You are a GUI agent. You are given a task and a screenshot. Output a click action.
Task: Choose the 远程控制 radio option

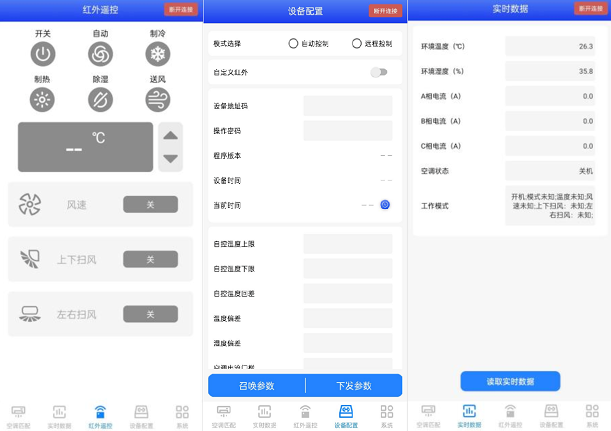click(x=357, y=44)
